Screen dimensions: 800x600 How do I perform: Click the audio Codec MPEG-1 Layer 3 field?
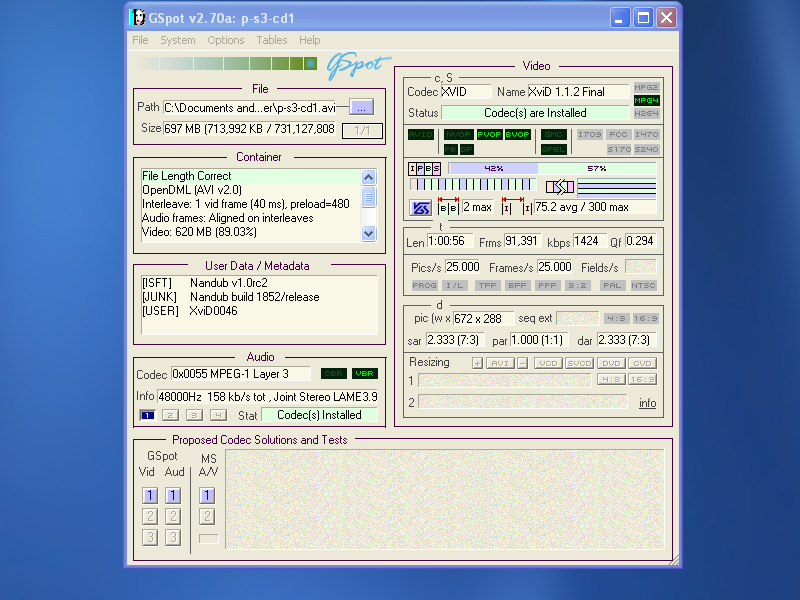[x=241, y=374]
